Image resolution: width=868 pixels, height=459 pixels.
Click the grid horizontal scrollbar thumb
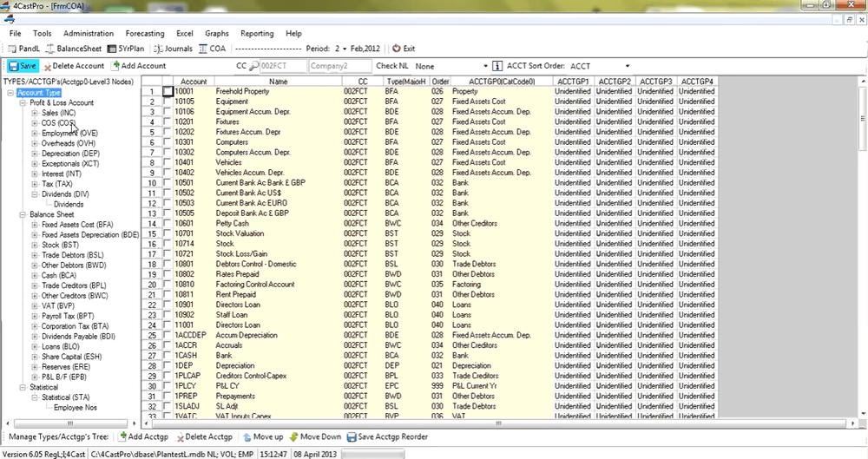(499, 423)
